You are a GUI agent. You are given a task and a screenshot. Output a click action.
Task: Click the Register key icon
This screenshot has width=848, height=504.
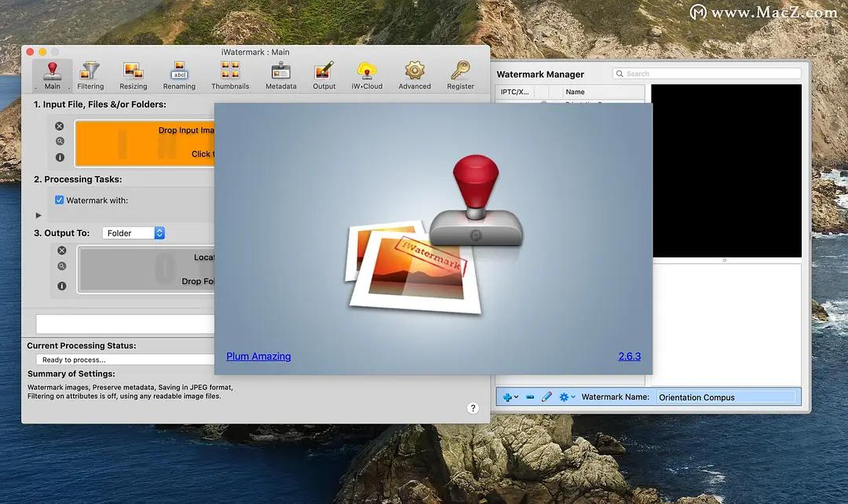point(460,75)
